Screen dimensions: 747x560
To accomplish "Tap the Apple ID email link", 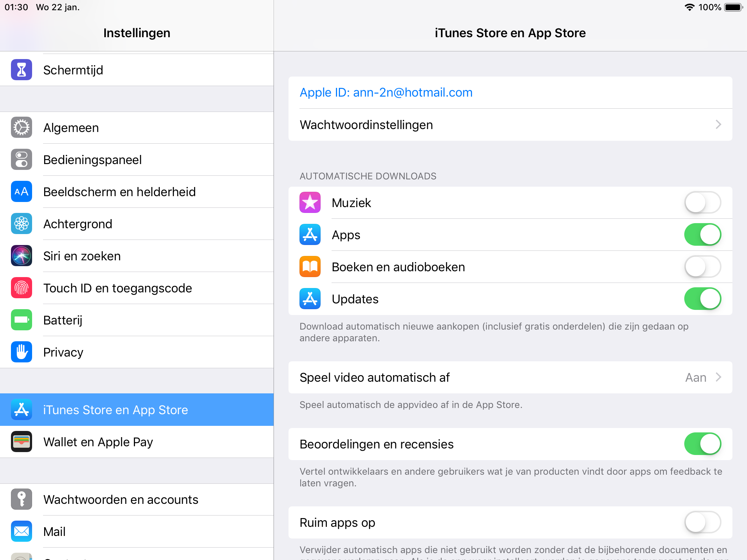I will pos(386,93).
